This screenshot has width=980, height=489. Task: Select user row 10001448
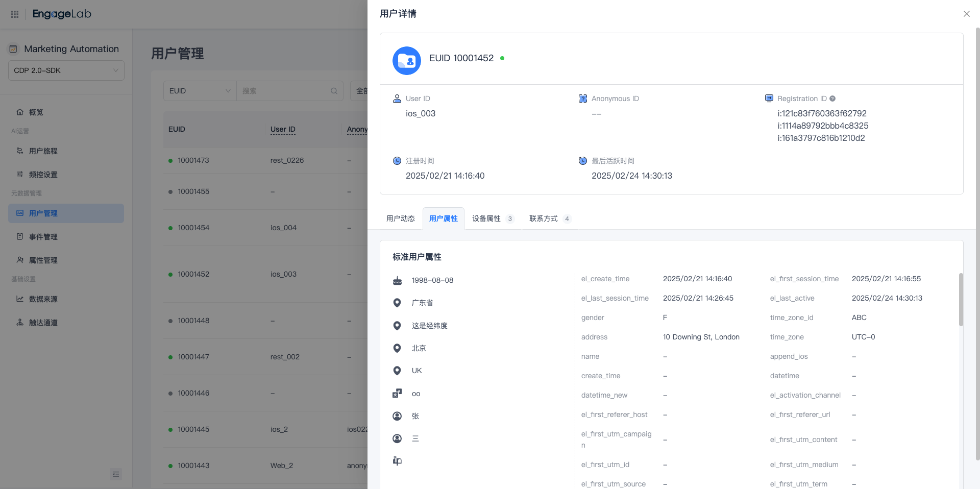pyautogui.click(x=265, y=321)
